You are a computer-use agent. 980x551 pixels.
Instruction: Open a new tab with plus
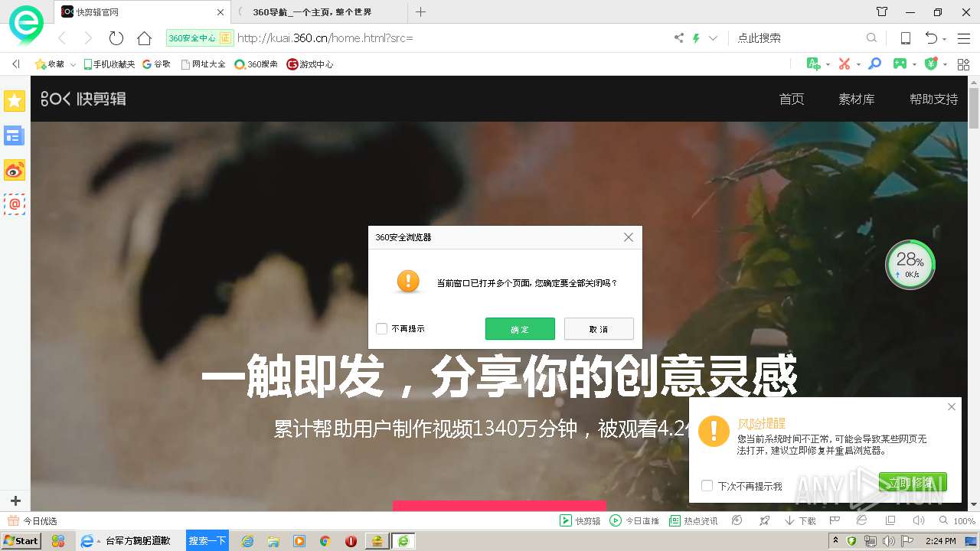coord(420,11)
